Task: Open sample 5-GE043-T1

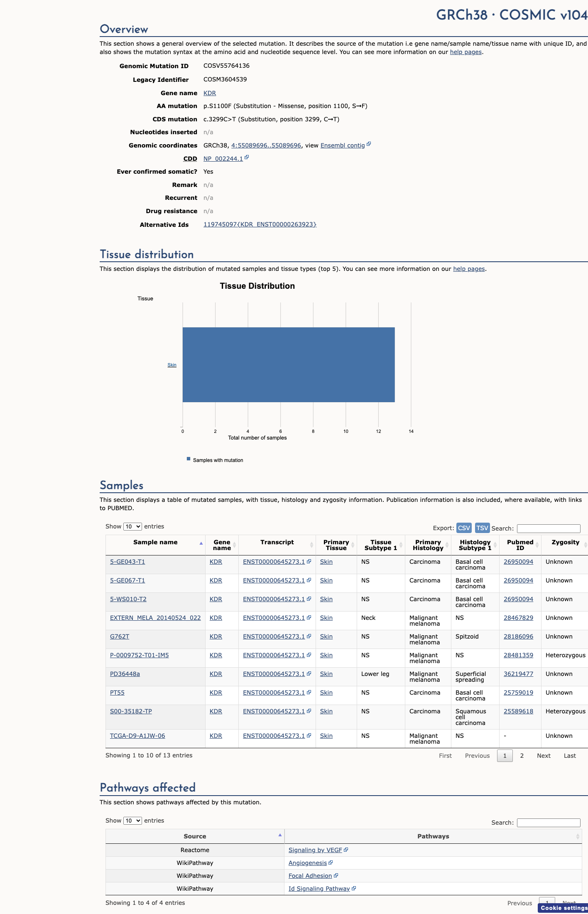Action: click(127, 562)
